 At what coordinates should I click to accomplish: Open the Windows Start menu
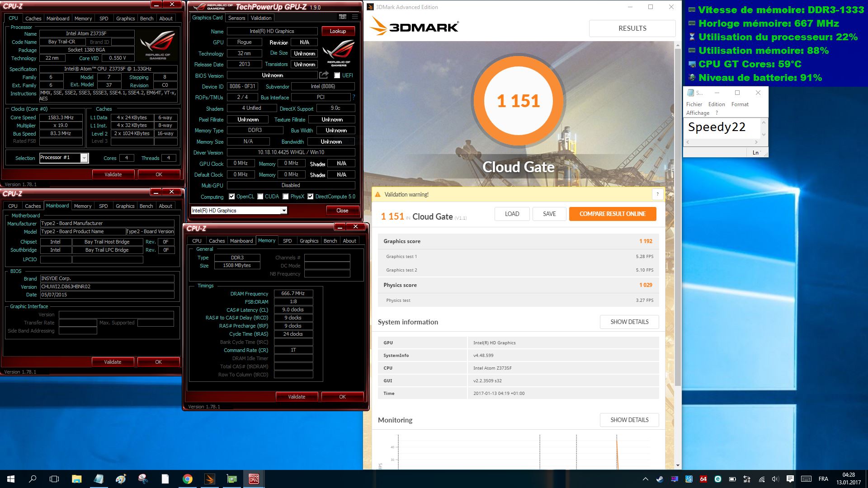tap(11, 479)
